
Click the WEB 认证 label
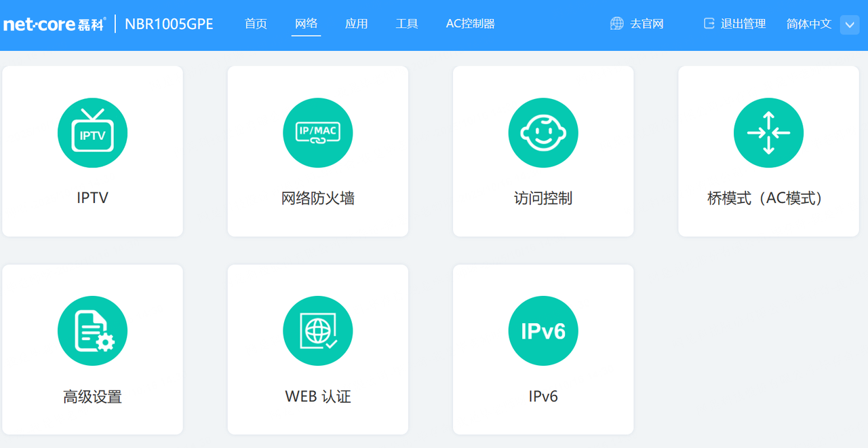pyautogui.click(x=318, y=396)
